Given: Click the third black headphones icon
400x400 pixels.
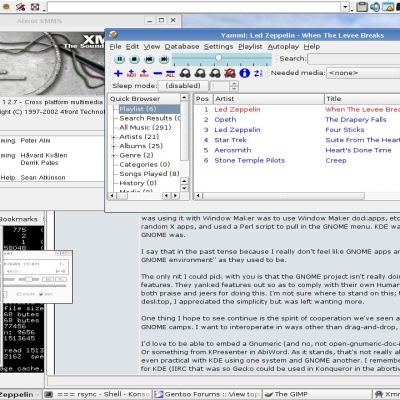Looking at the screenshot, I should [x=215, y=73].
